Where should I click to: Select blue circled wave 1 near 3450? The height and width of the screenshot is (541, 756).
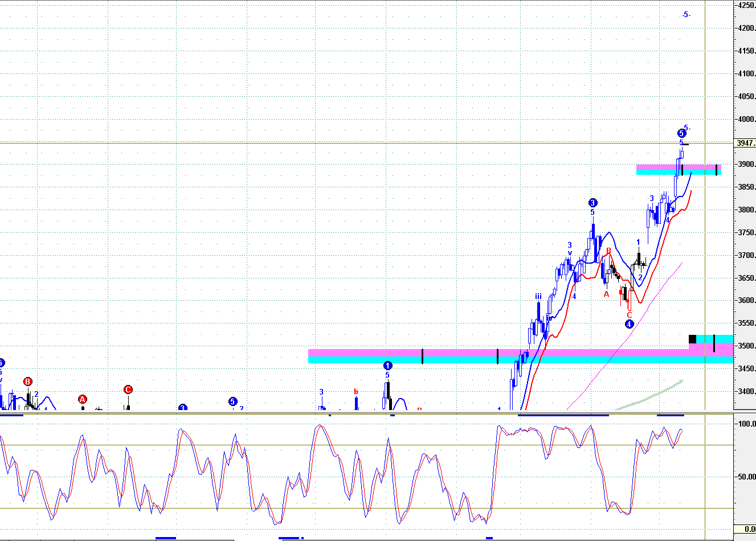pyautogui.click(x=387, y=366)
